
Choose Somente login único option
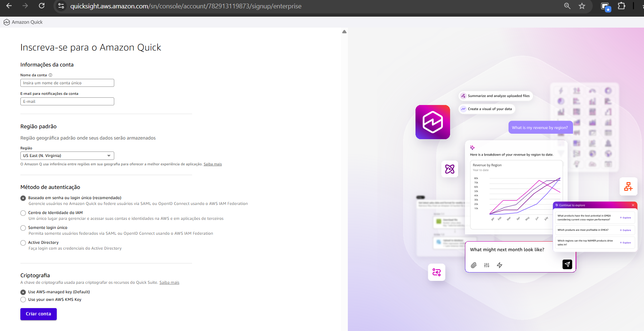tap(23, 228)
